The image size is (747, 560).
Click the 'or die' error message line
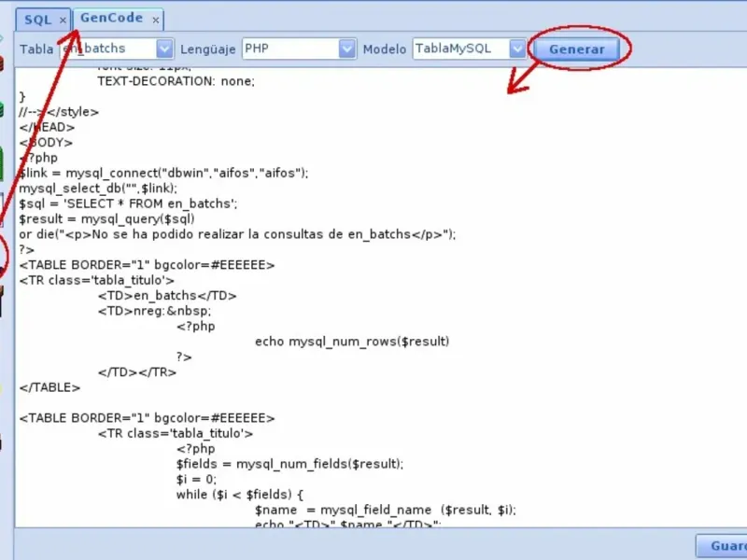(237, 234)
